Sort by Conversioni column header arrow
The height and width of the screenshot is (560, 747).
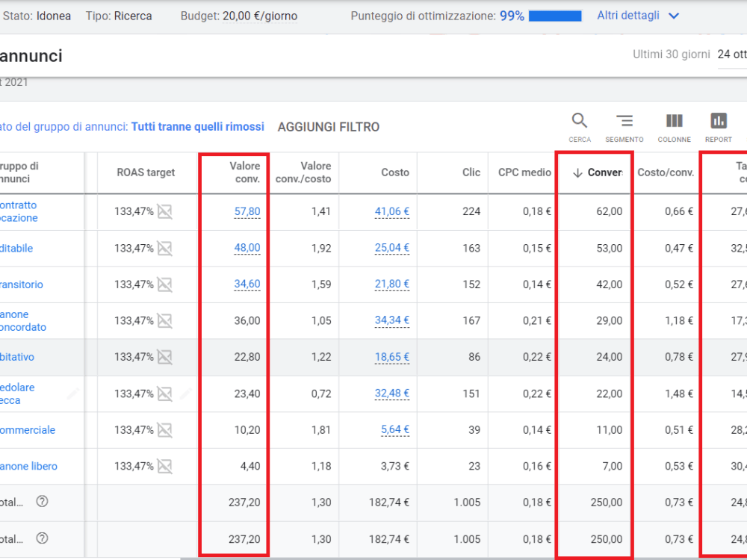point(577,173)
